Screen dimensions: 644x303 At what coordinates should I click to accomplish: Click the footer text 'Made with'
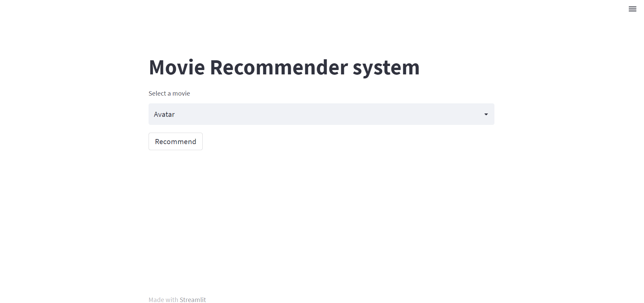pos(163,299)
